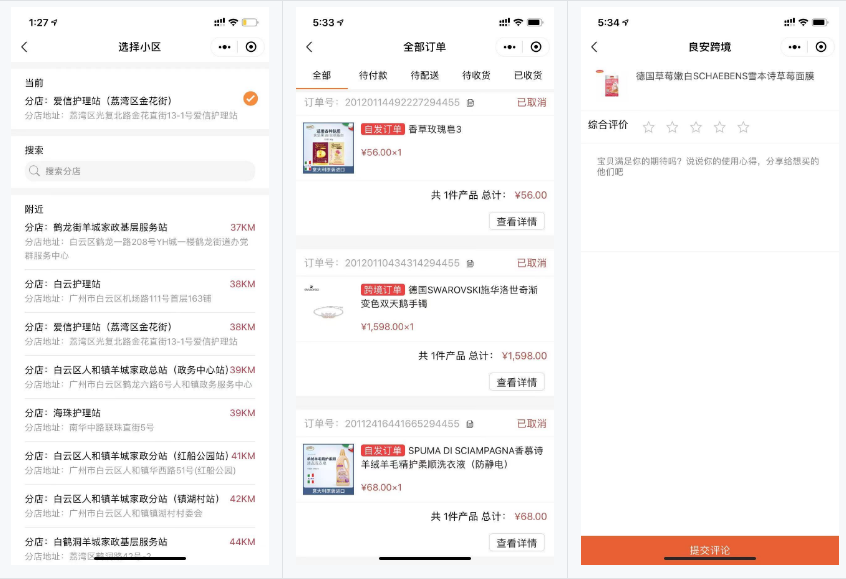The height and width of the screenshot is (579, 846).
Task: Click the 44KM distance label
Action: pyautogui.click(x=242, y=542)
